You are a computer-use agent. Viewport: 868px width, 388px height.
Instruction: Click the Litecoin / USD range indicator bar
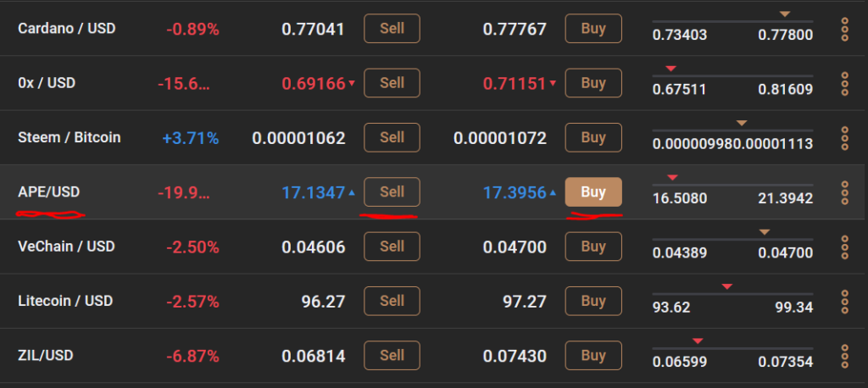[732, 294]
